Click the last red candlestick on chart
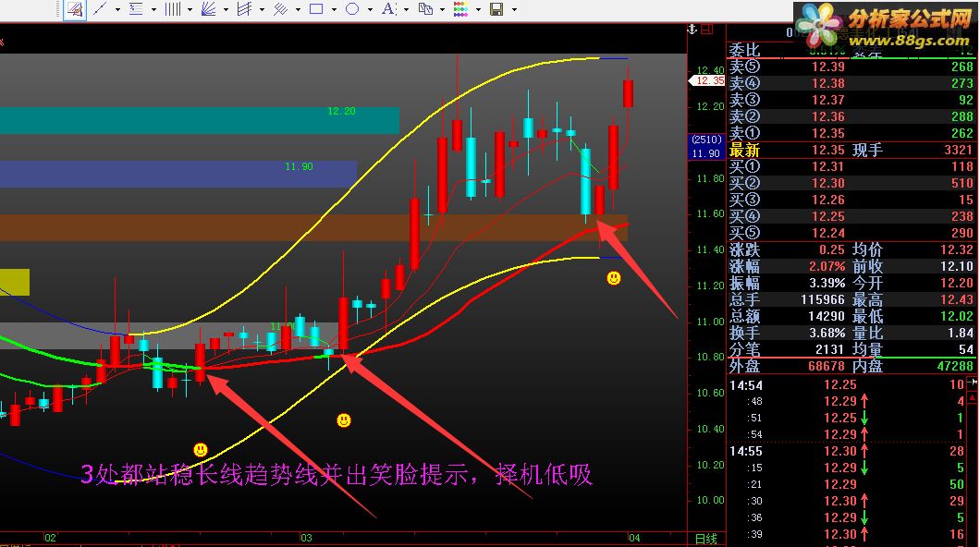980x547 pixels. pyautogui.click(x=628, y=93)
